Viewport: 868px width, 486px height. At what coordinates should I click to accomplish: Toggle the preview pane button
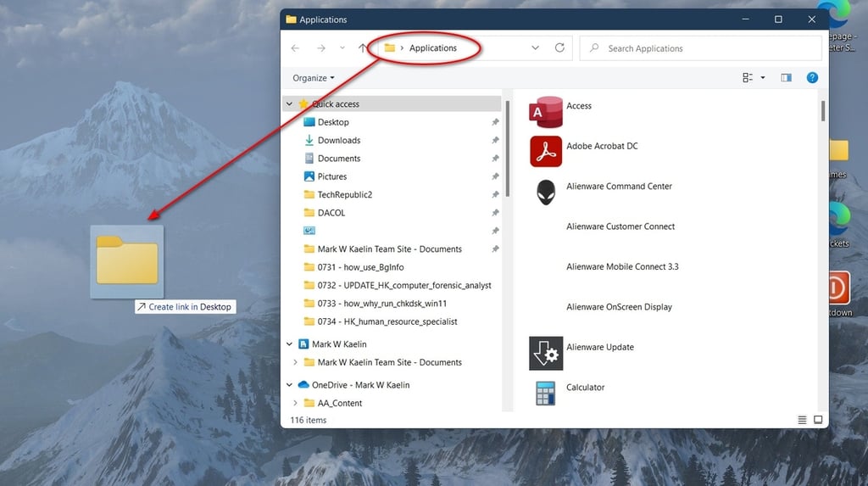pyautogui.click(x=786, y=78)
